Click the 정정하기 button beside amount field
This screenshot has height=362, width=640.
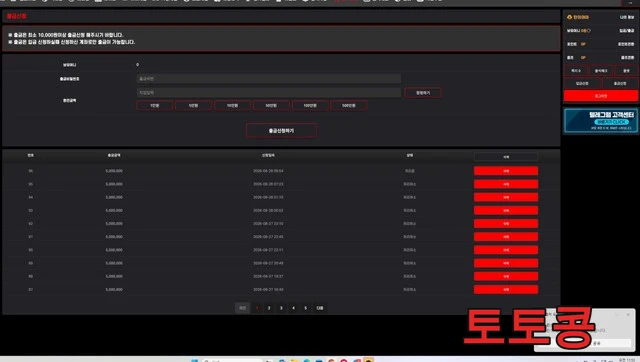click(x=422, y=93)
